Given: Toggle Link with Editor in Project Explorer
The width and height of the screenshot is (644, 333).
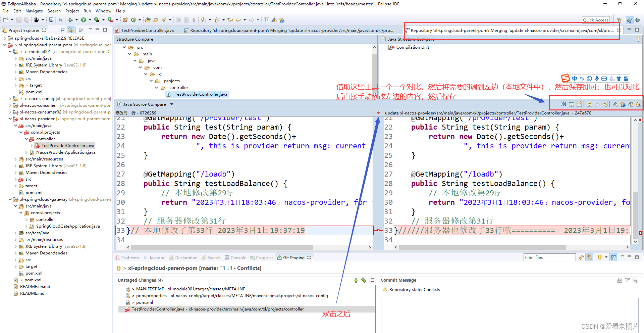Looking at the screenshot, I should (70, 30).
